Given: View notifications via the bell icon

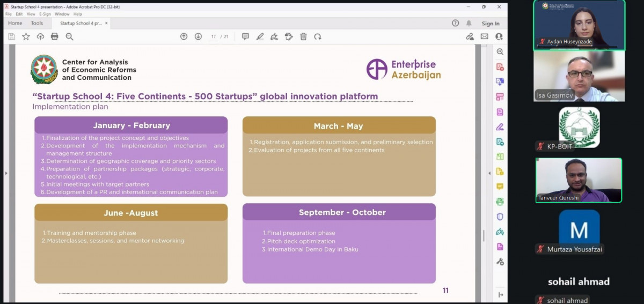Looking at the screenshot, I should click(469, 23).
